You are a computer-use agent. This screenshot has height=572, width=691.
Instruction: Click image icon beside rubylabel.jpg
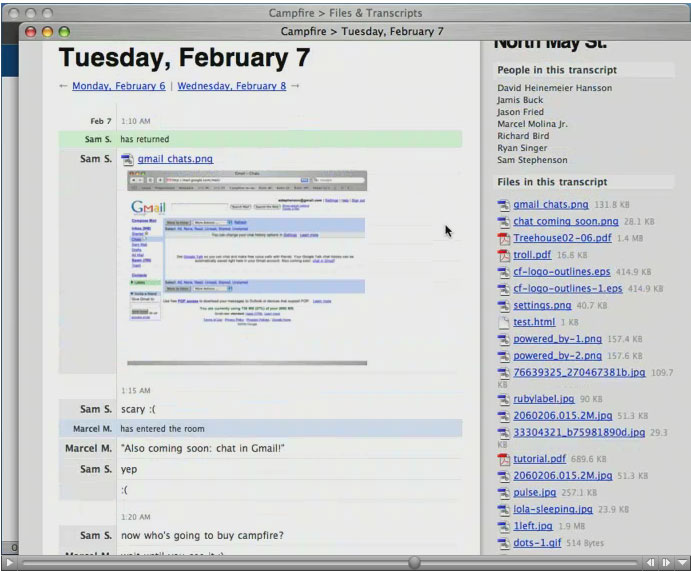pos(504,399)
